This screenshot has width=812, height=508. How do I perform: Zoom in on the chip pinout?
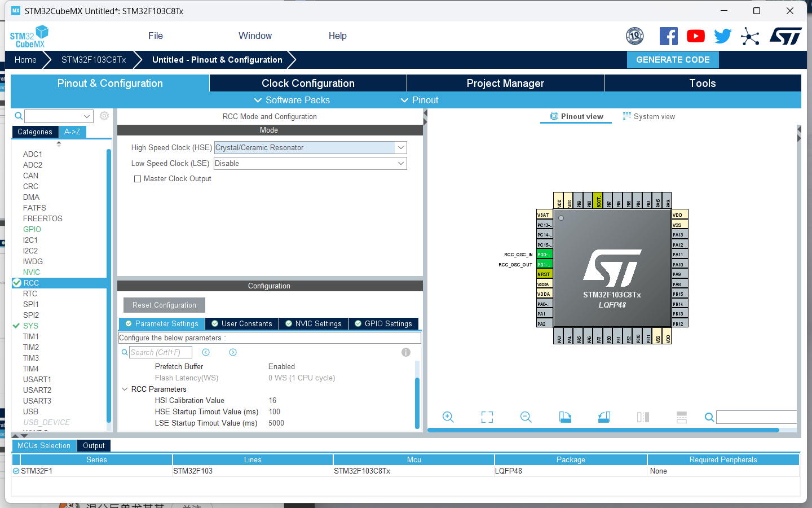(x=448, y=417)
